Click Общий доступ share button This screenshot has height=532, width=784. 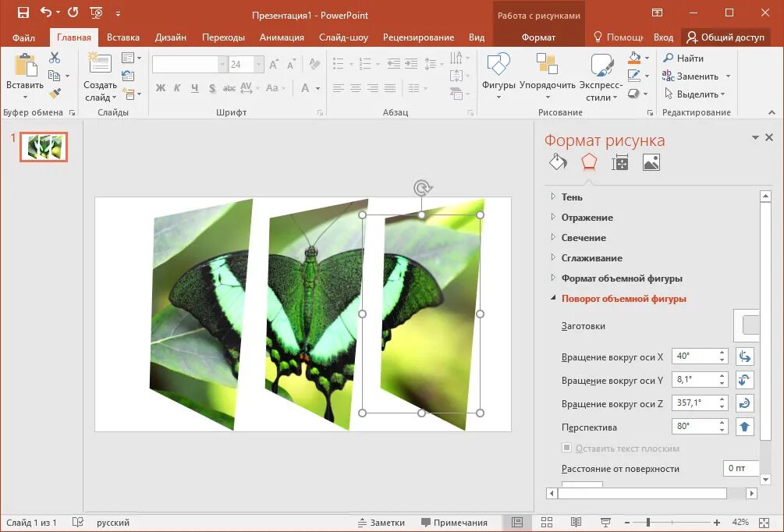coord(725,37)
